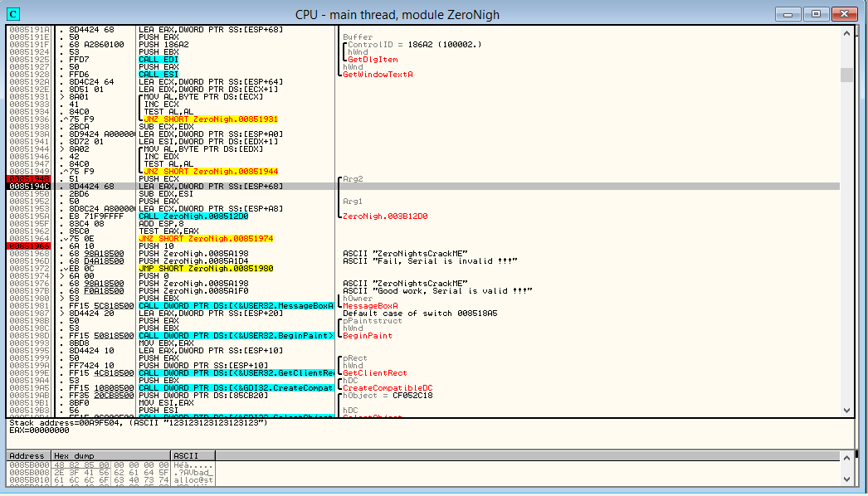
Task: Click the red ZeroNigh.003B12D0 comment
Action: click(385, 216)
